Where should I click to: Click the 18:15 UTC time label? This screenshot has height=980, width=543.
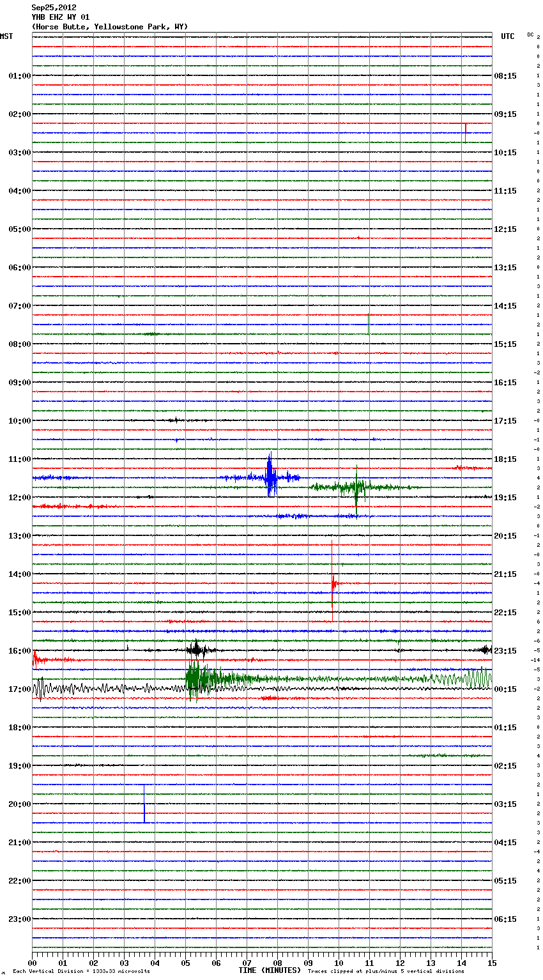[505, 459]
